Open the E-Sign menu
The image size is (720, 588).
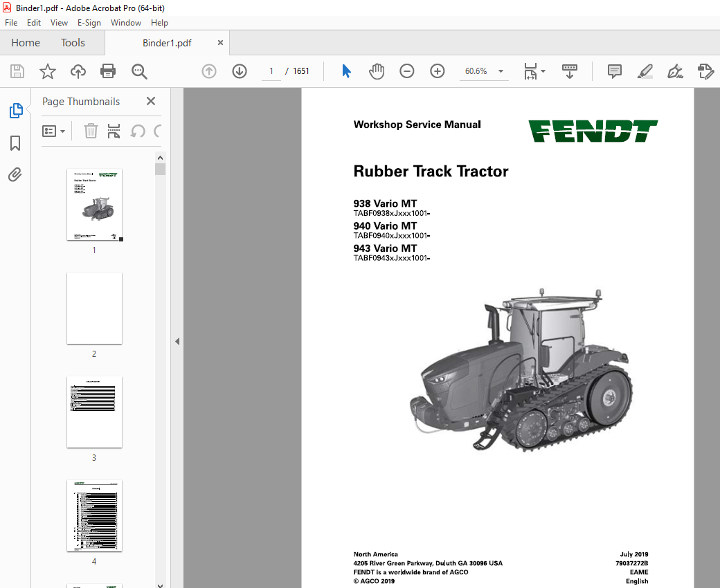(89, 22)
